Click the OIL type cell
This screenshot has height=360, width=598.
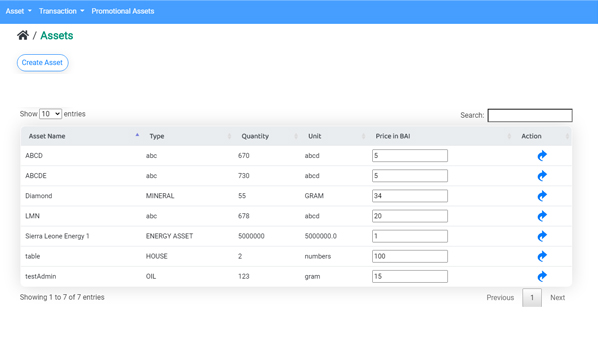point(151,276)
